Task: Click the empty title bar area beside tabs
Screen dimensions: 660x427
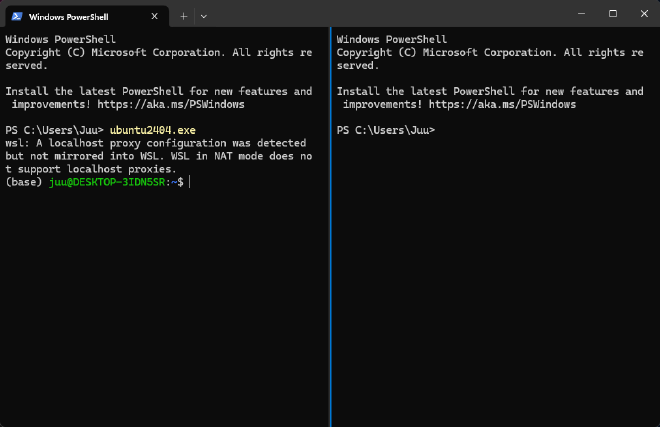Action: point(387,13)
